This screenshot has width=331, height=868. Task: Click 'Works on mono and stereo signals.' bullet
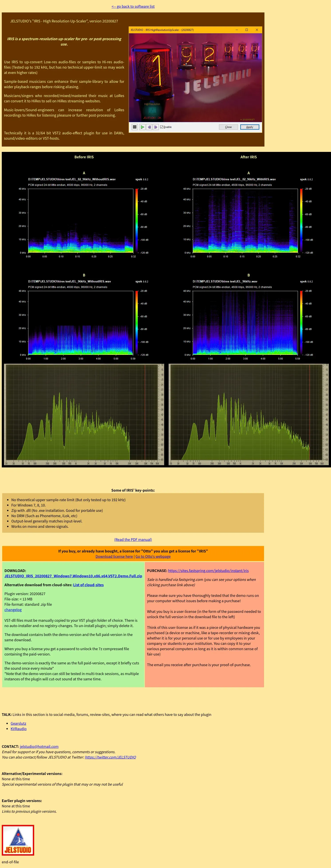tap(40, 527)
